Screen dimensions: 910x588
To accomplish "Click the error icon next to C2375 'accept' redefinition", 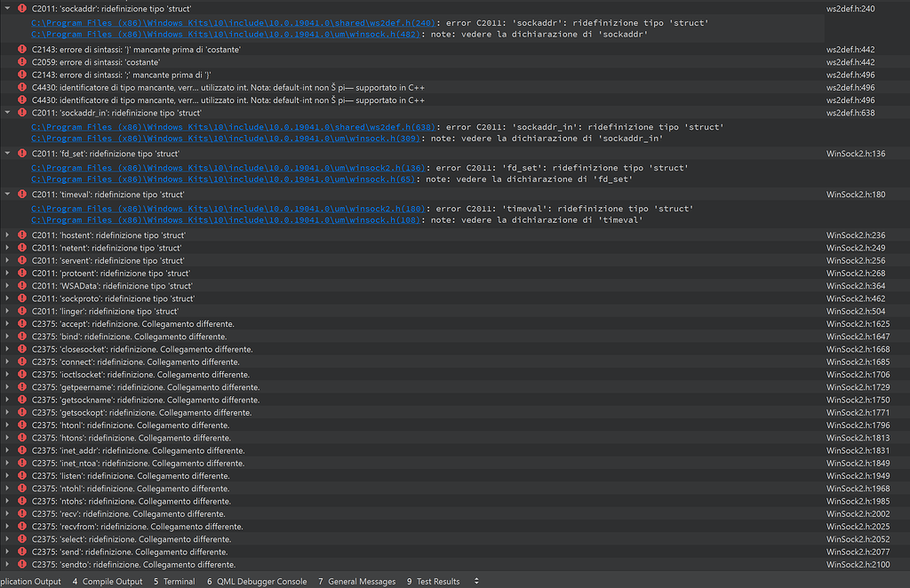I will (x=21, y=323).
